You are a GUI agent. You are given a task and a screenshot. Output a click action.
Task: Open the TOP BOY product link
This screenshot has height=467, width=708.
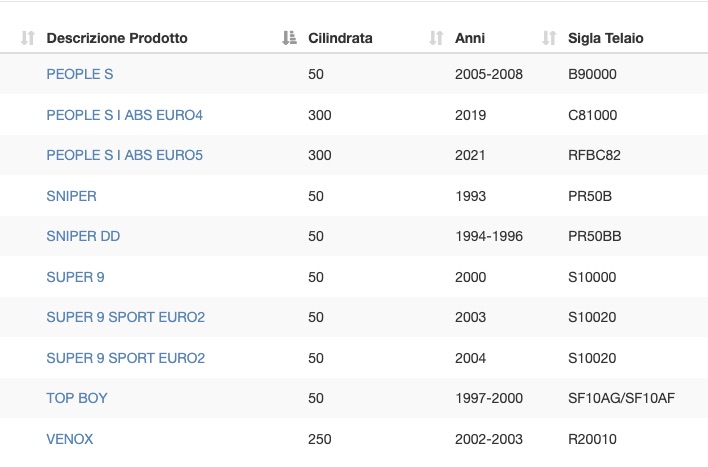coord(77,398)
